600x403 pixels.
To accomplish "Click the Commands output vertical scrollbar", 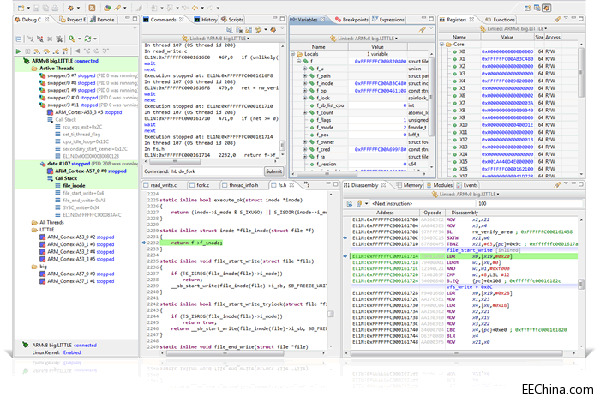I will 282,100.
